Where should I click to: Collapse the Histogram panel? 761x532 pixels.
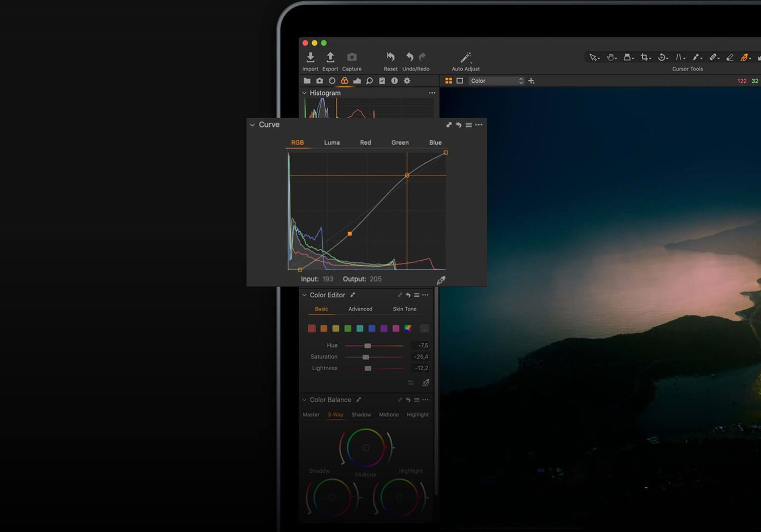click(304, 93)
